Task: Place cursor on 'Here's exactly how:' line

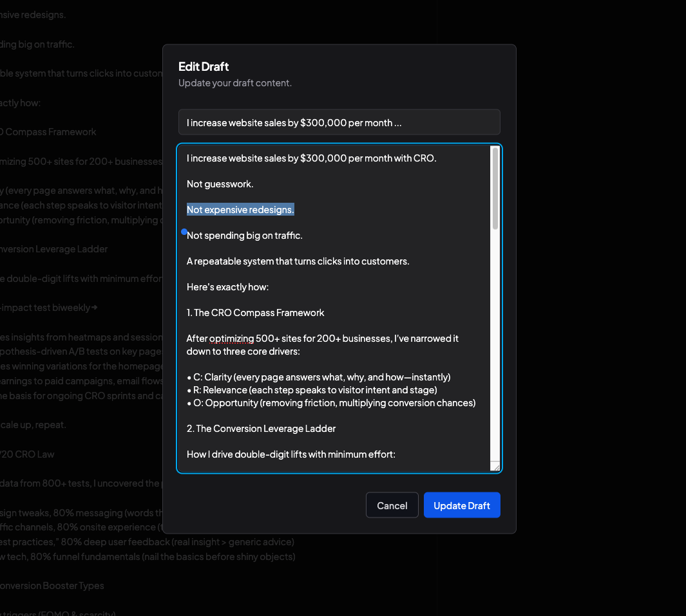Action: coord(227,287)
